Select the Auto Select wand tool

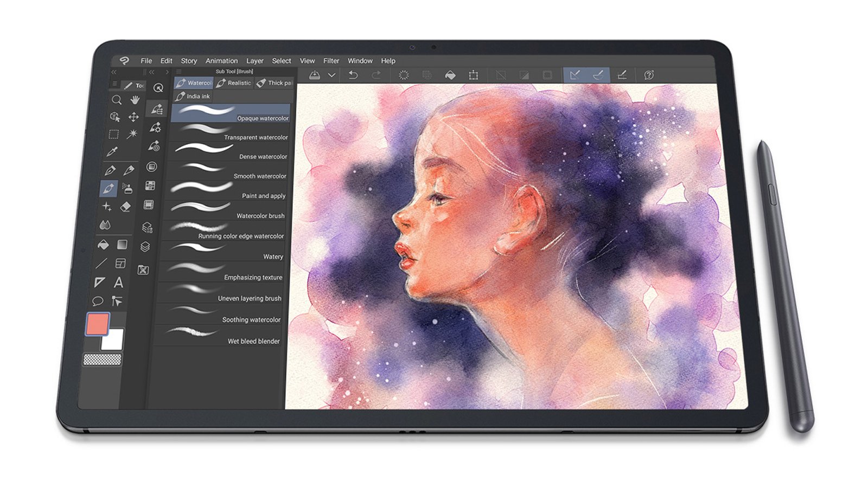[133, 133]
